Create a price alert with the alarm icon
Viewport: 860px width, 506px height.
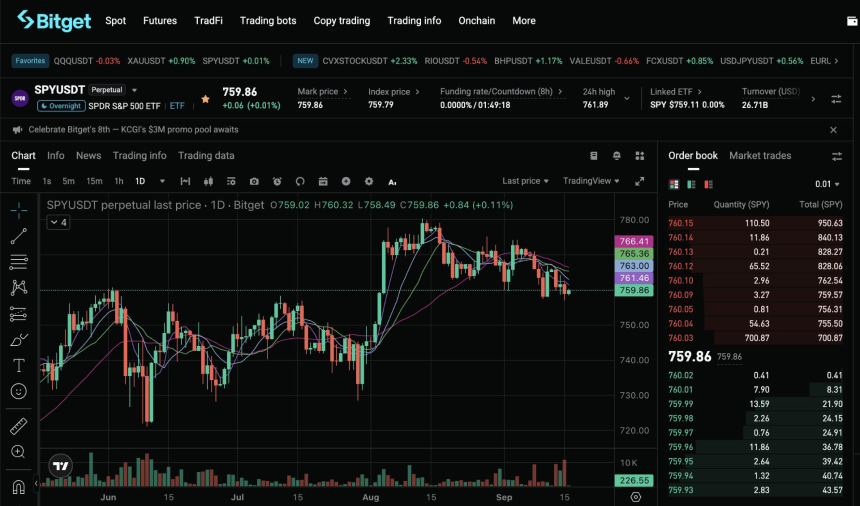click(x=277, y=181)
